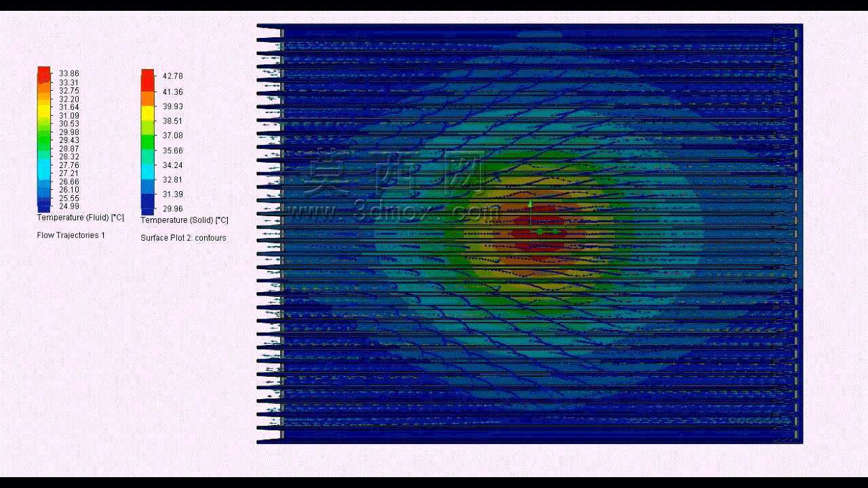Pick solid legend value 37.08
Viewport: 868px width, 488px height.
pyautogui.click(x=173, y=136)
